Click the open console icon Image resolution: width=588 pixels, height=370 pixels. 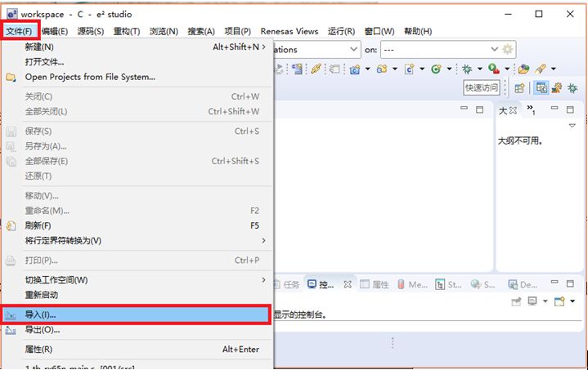[559, 301]
